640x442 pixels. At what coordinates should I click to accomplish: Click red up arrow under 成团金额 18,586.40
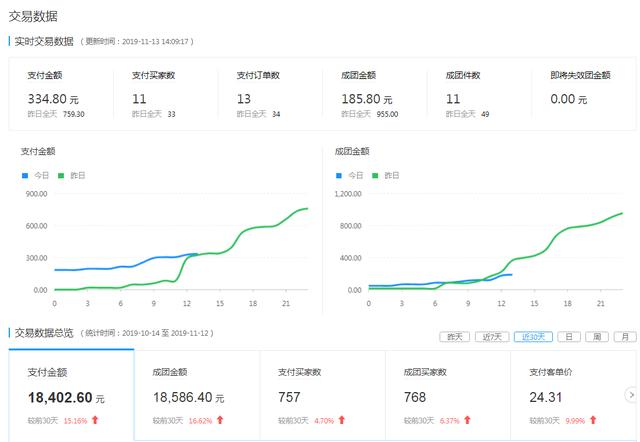click(x=220, y=420)
